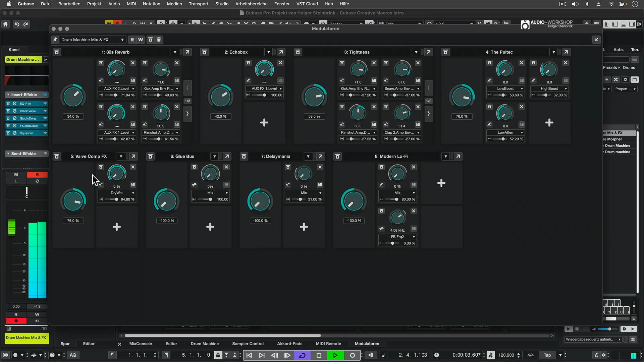Add a new modulation target to Echobox
This screenshot has height=362, width=644.
click(x=264, y=123)
